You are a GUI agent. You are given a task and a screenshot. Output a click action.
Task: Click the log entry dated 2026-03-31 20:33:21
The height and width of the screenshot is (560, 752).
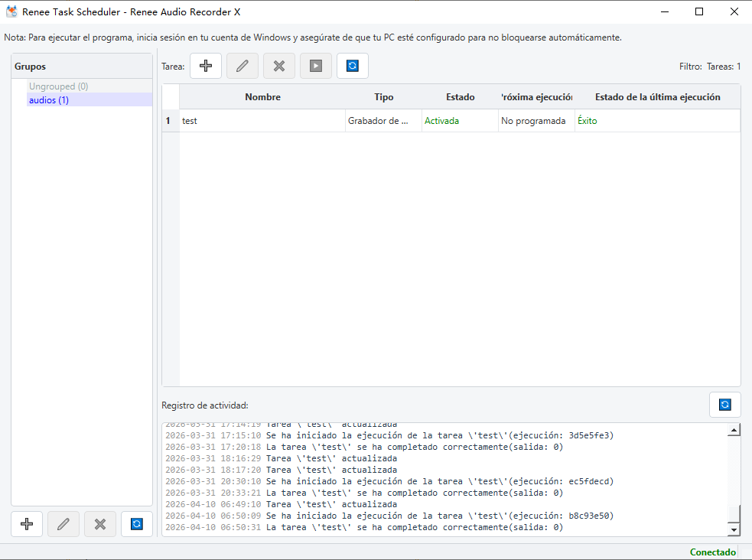pyautogui.click(x=364, y=493)
